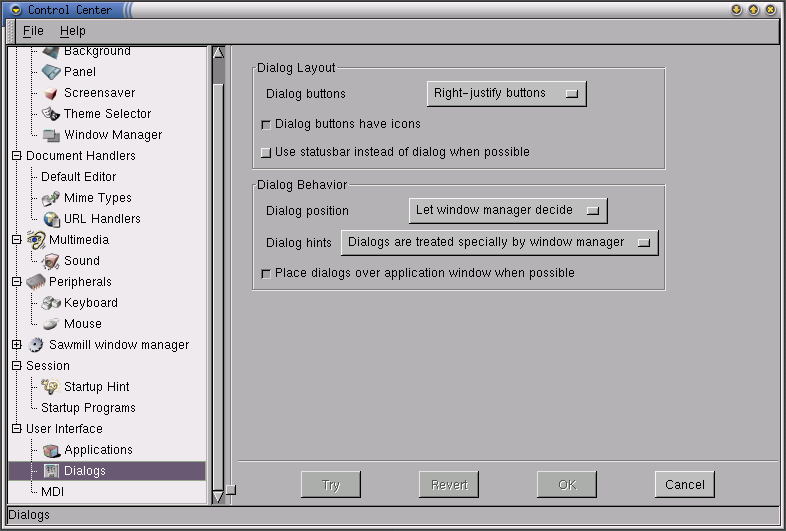Toggle Place dialogs over application window

[x=266, y=273]
